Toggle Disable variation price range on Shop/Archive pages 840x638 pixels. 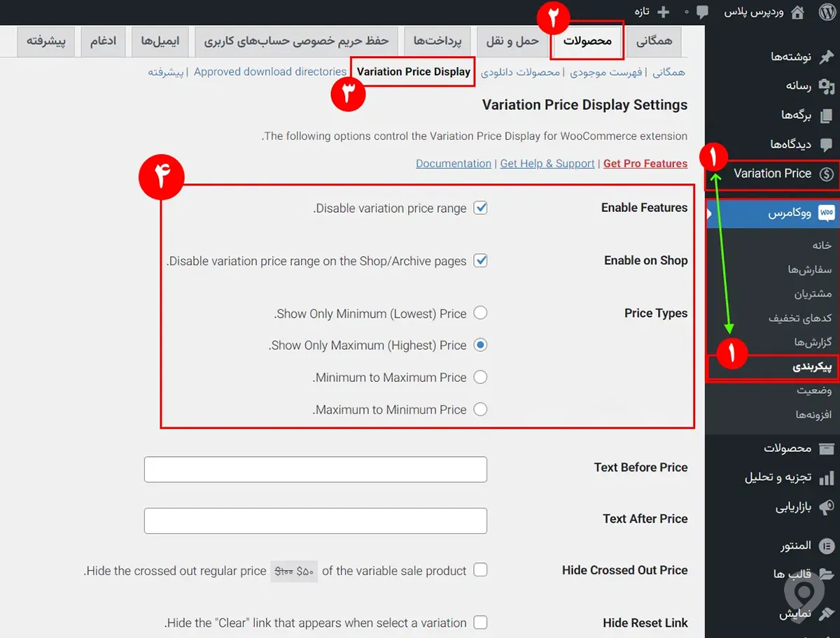click(480, 260)
